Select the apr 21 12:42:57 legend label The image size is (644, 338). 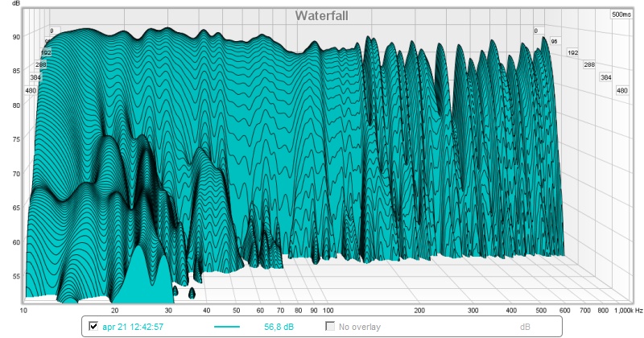pyautogui.click(x=133, y=327)
